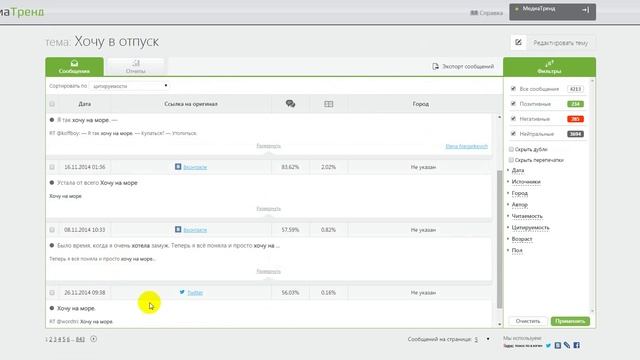Expand the Пол filter section

click(517, 251)
